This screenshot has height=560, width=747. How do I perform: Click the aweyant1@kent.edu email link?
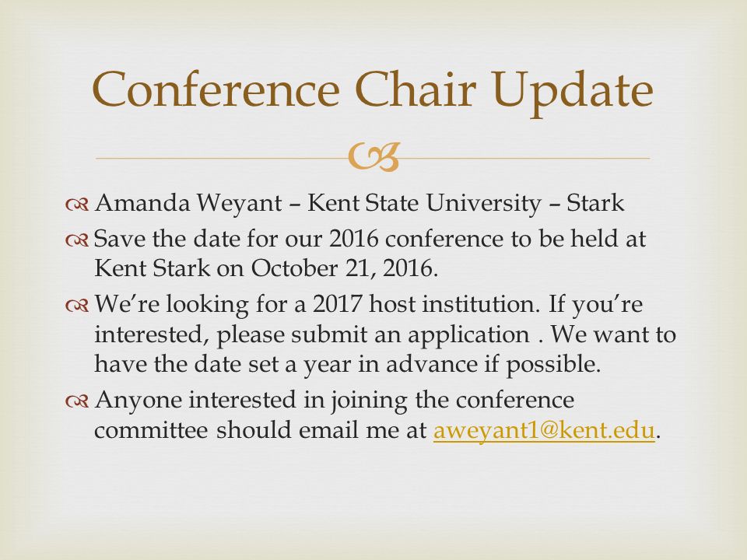pos(544,430)
